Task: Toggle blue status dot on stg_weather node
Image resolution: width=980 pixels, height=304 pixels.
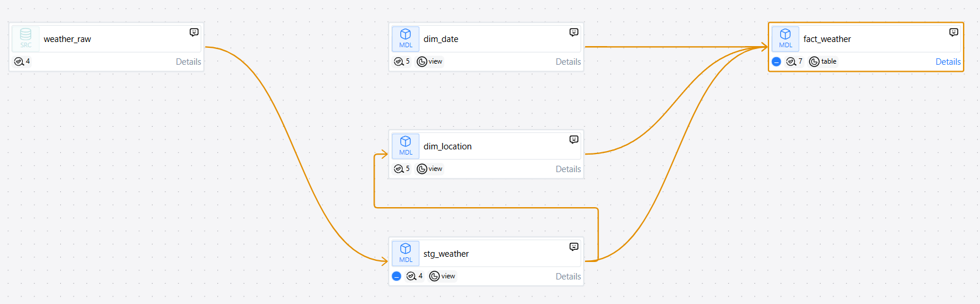Action: pyautogui.click(x=397, y=276)
